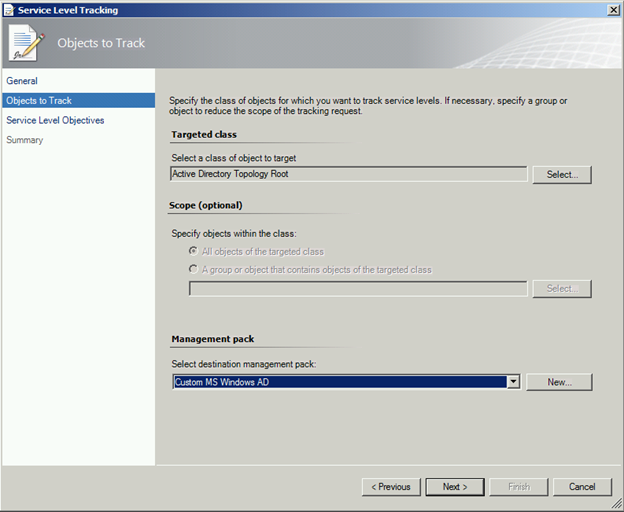624x512 pixels.
Task: Click the Active Directory Topology Root field
Action: coord(349,174)
